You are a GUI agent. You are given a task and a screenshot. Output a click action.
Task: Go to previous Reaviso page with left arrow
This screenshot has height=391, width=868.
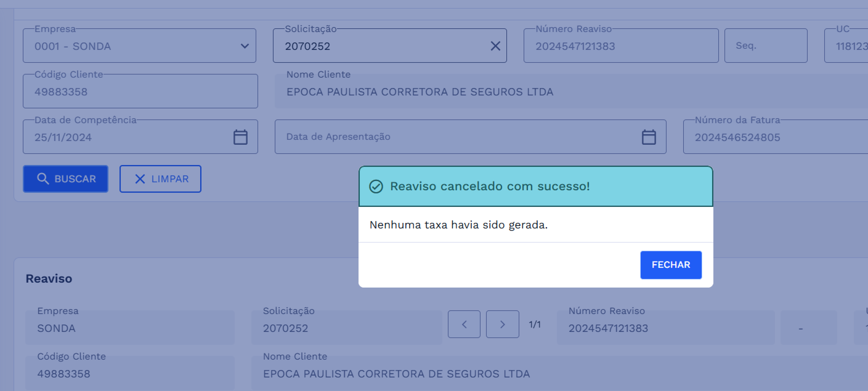coord(464,324)
